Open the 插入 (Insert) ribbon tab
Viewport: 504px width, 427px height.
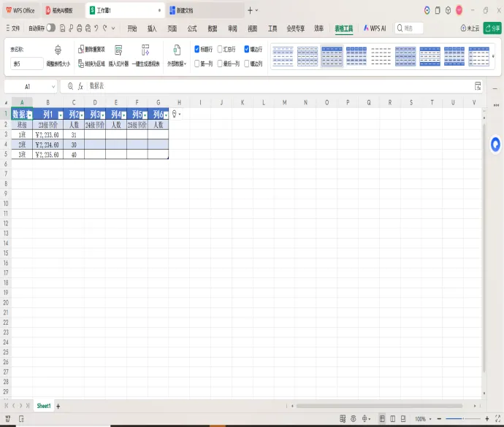pyautogui.click(x=152, y=28)
